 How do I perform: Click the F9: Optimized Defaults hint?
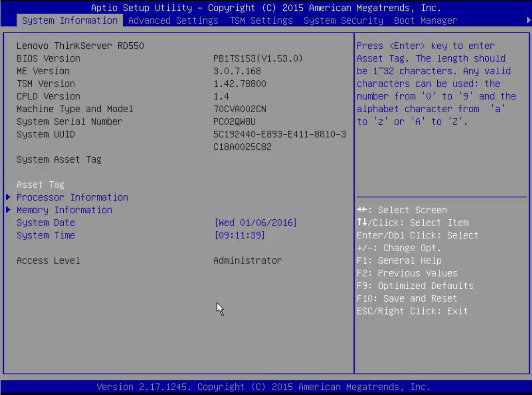pyautogui.click(x=415, y=286)
